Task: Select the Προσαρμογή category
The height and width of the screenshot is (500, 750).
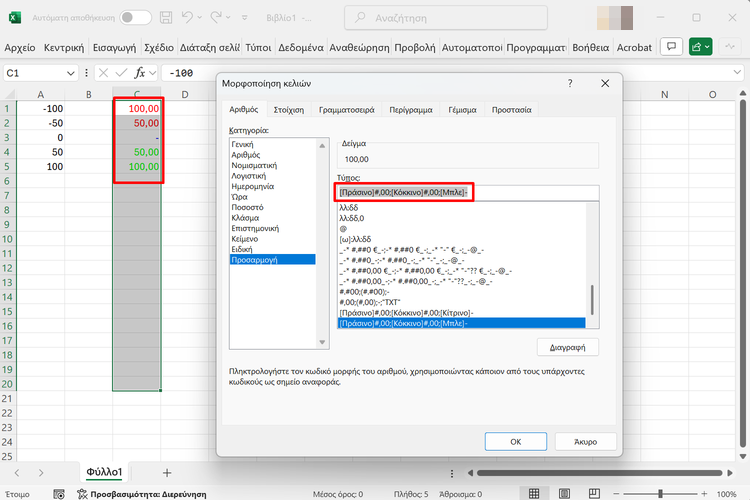Action: (x=273, y=260)
